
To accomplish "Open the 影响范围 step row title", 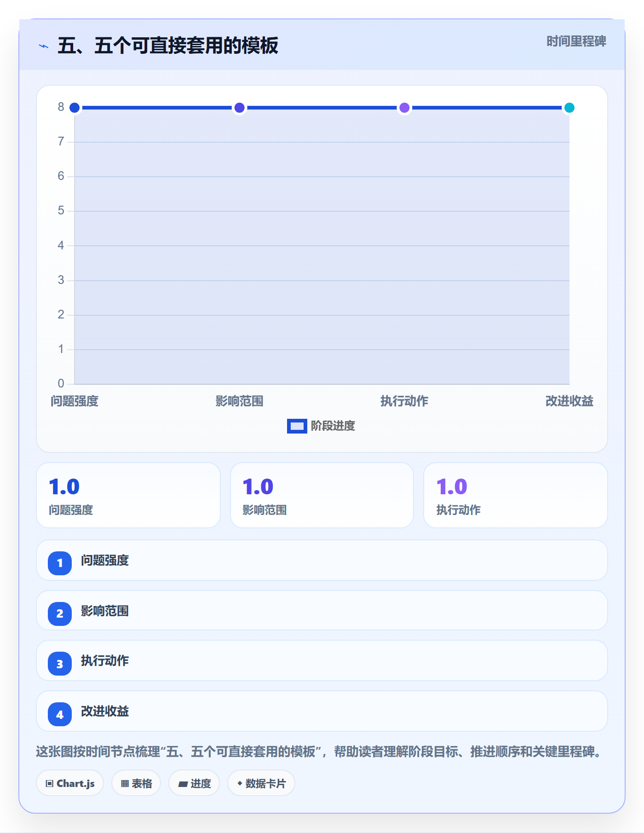I will pyautogui.click(x=105, y=611).
